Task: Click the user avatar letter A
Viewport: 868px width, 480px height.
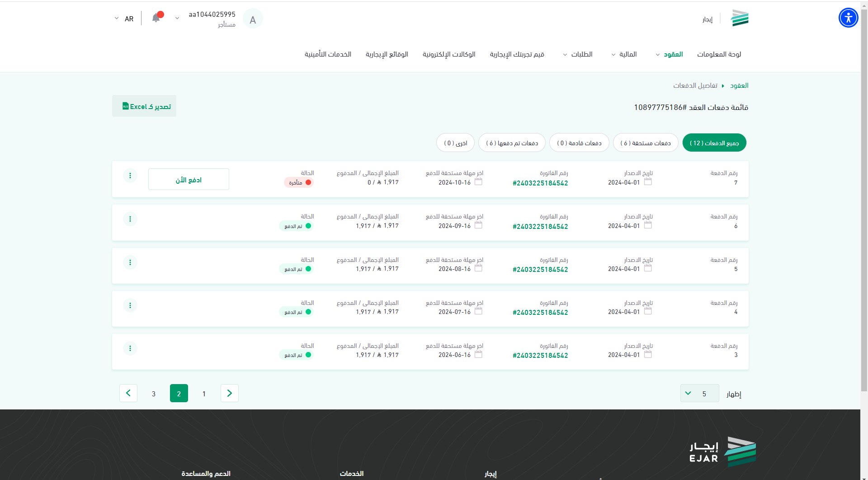Action: tap(253, 19)
